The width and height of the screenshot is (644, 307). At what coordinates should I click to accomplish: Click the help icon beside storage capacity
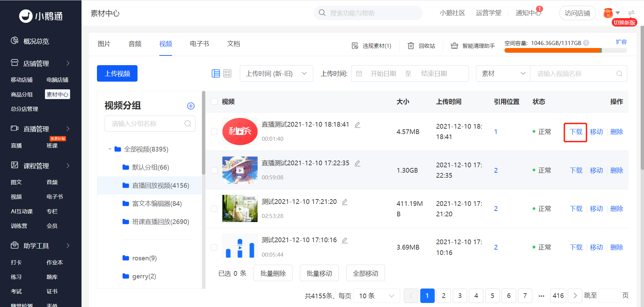coord(586,43)
